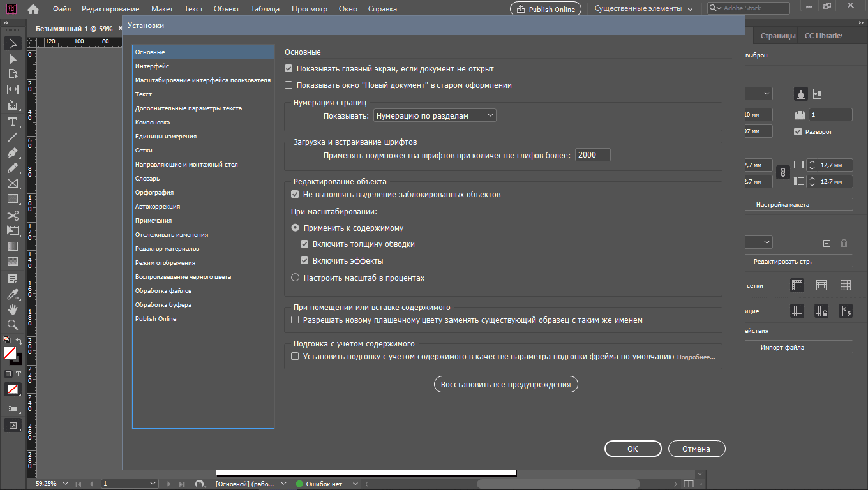Toggle the lock guides icon
Image resolution: width=868 pixels, height=490 pixels.
point(821,311)
